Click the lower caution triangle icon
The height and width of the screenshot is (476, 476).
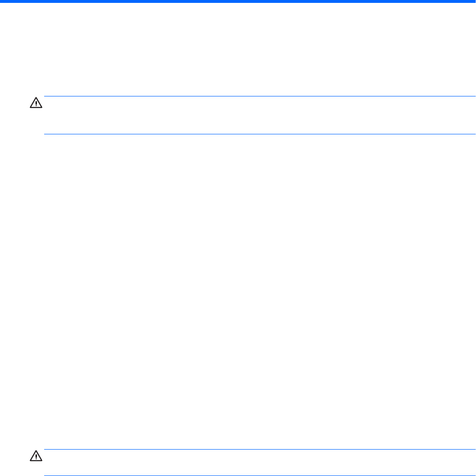tap(36, 456)
